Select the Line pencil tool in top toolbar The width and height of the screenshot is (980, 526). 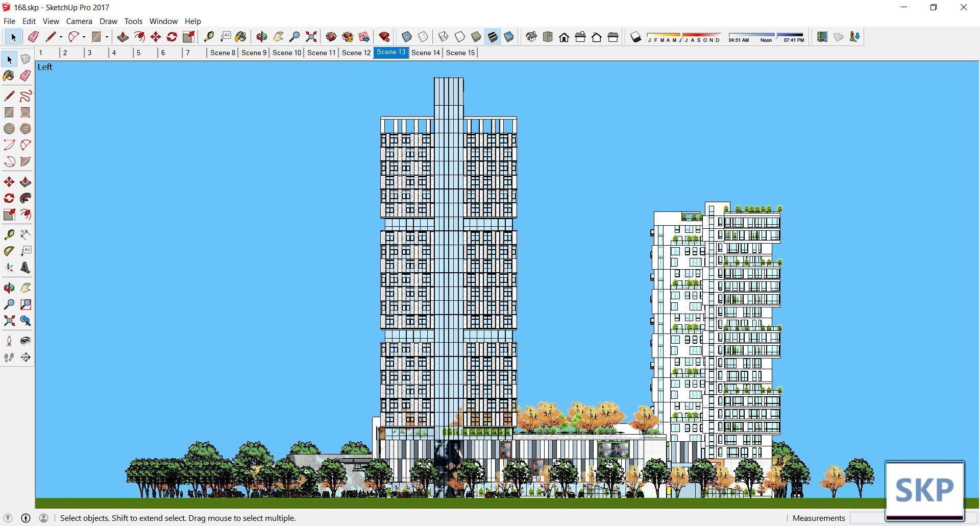51,37
